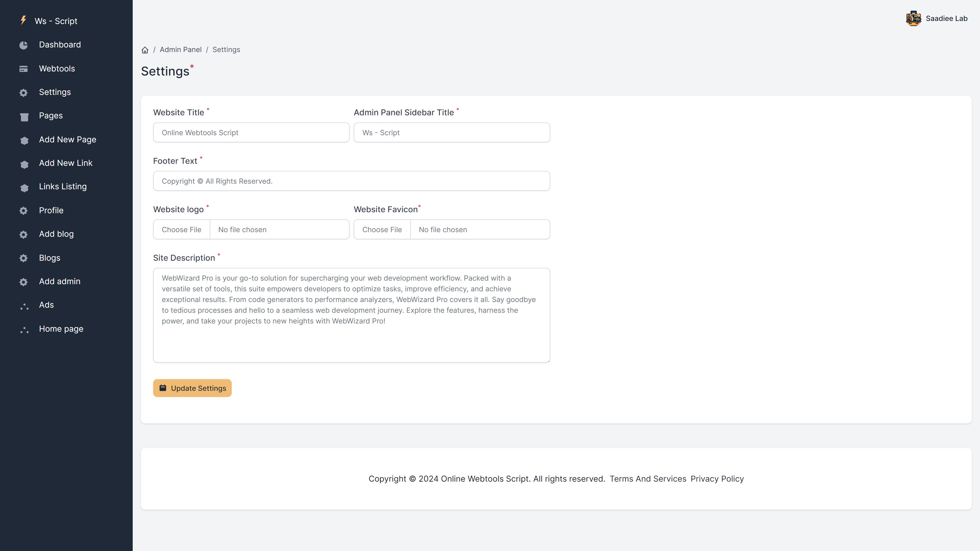Select Settings in the sidebar
Viewport: 980px width, 551px height.
(55, 92)
